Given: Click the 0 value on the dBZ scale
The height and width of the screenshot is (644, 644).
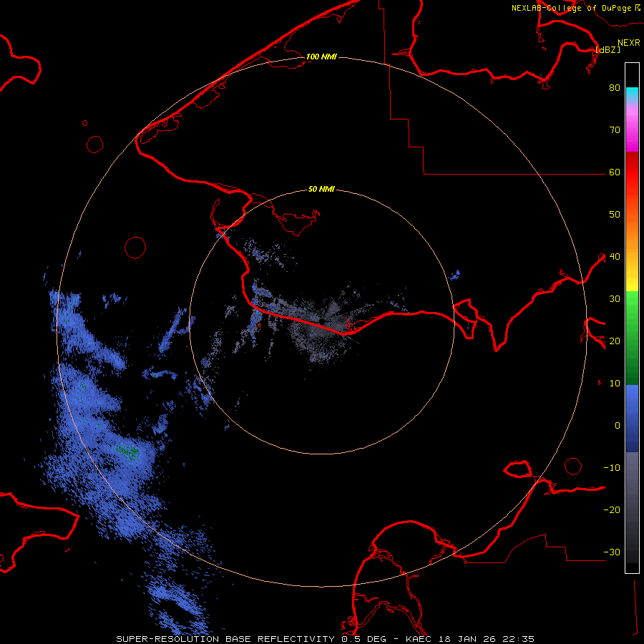Looking at the screenshot, I should 618,426.
